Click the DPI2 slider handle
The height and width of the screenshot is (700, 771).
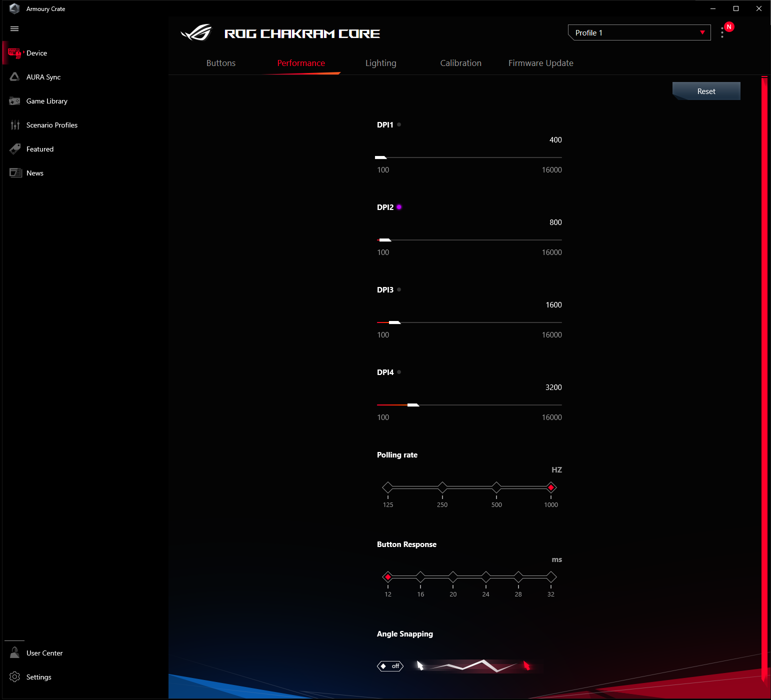385,240
